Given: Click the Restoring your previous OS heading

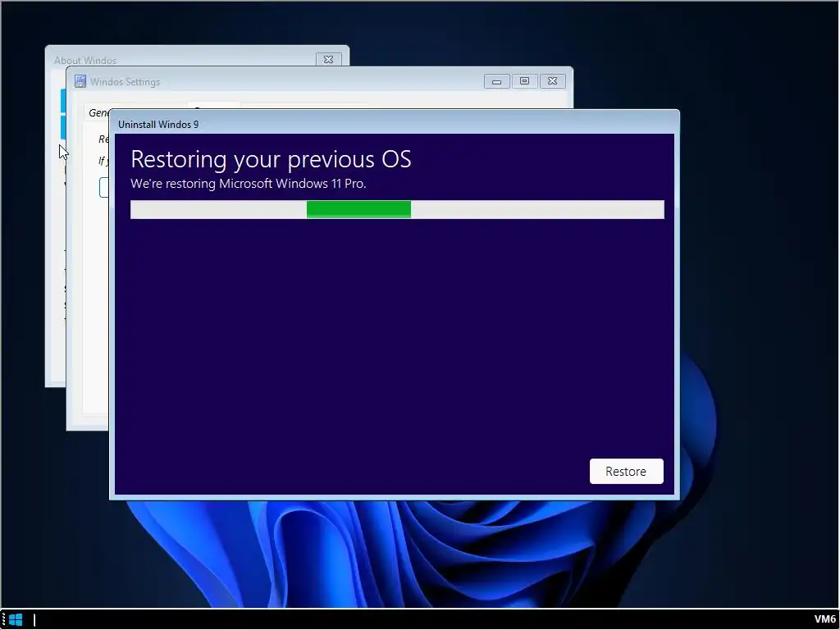Looking at the screenshot, I should 271,160.
